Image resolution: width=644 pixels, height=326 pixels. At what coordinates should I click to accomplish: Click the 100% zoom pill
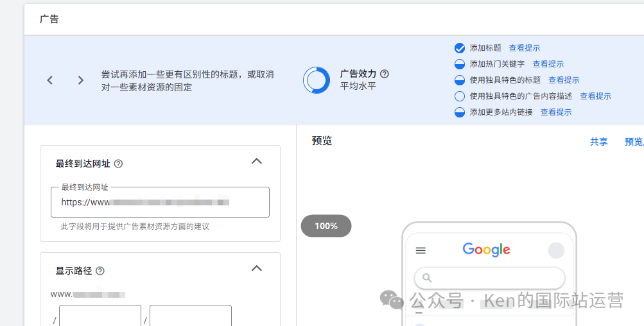[x=326, y=226]
